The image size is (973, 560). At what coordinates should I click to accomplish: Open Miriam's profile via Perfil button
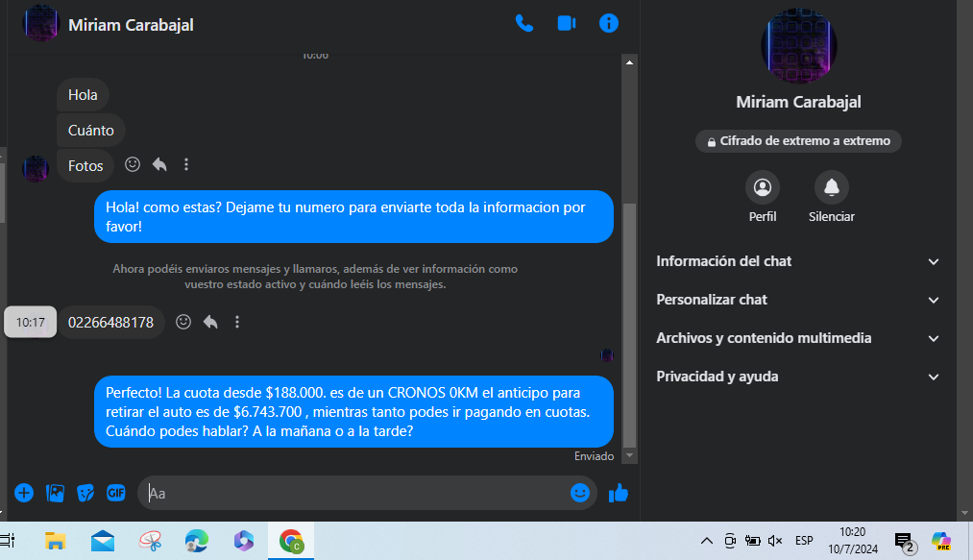pos(763,187)
